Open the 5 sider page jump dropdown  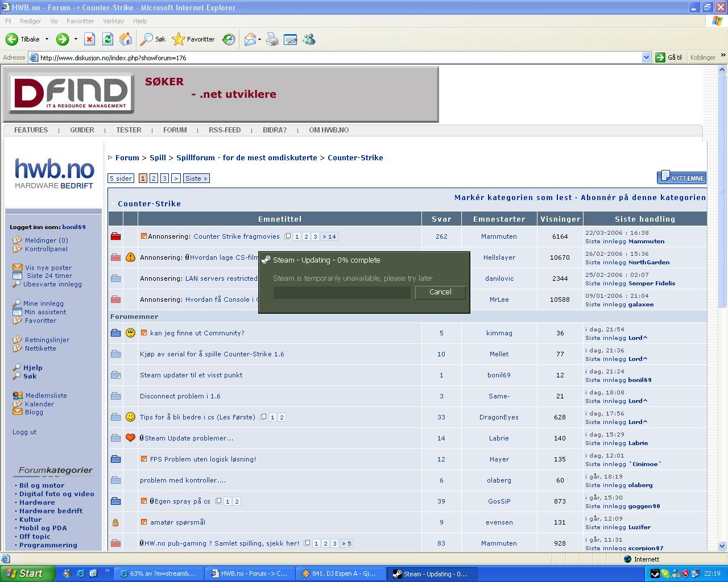tap(121, 178)
